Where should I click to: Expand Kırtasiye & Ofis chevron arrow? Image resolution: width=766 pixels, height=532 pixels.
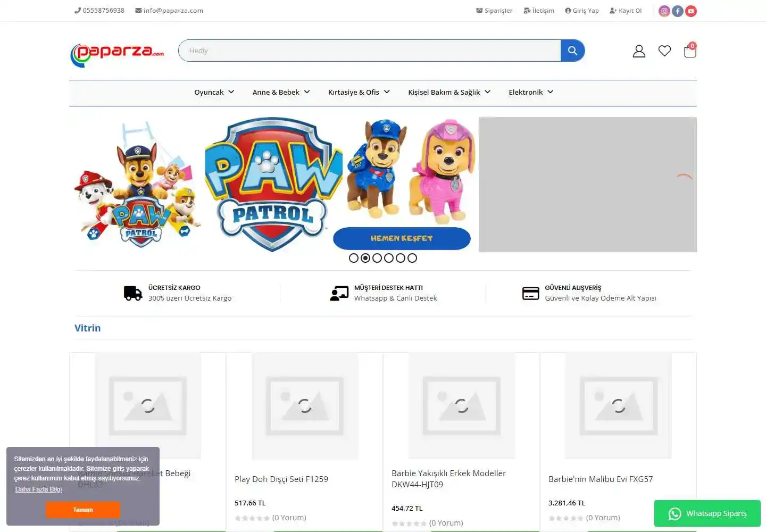coord(387,92)
